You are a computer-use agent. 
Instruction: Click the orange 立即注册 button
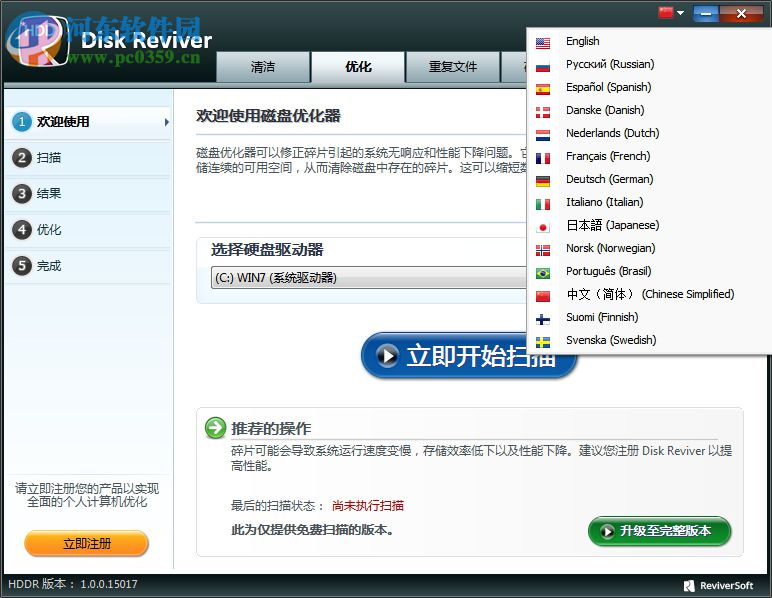[x=87, y=544]
